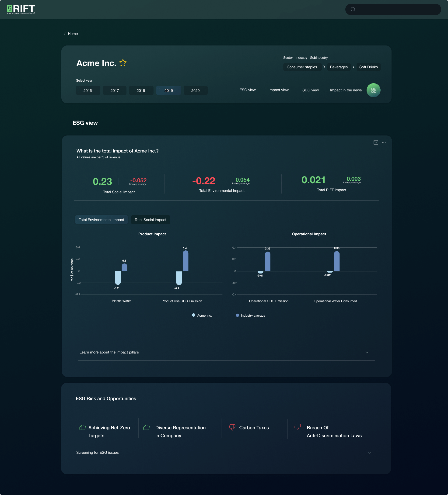The image size is (448, 495).
Task: Select year 2020
Action: pyautogui.click(x=195, y=90)
